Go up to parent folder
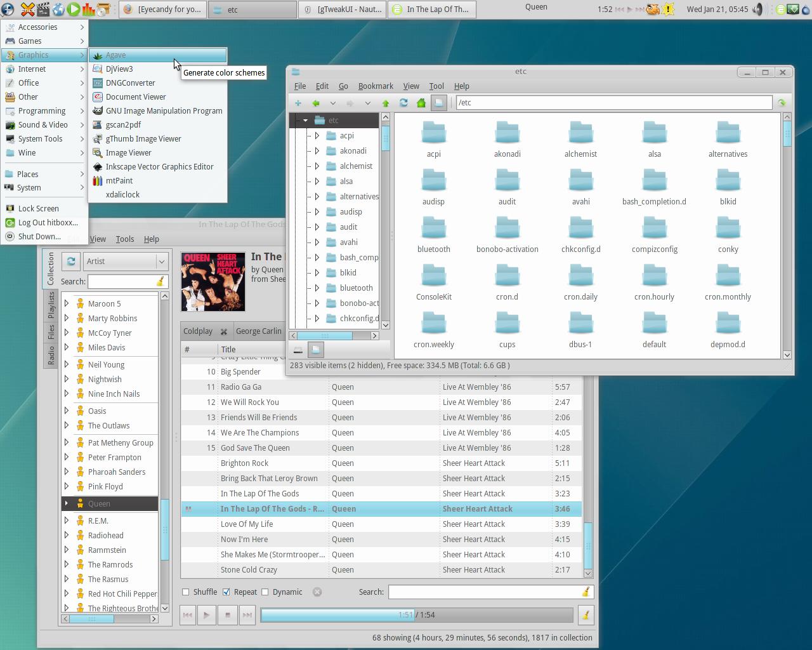The height and width of the screenshot is (650, 812). coord(385,103)
